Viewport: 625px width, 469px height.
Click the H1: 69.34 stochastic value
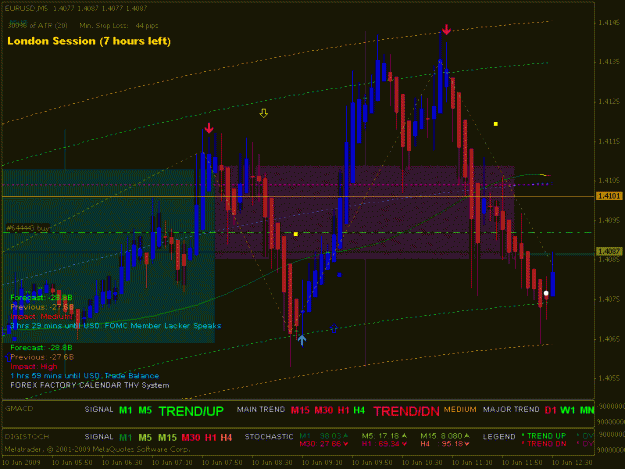(384, 443)
